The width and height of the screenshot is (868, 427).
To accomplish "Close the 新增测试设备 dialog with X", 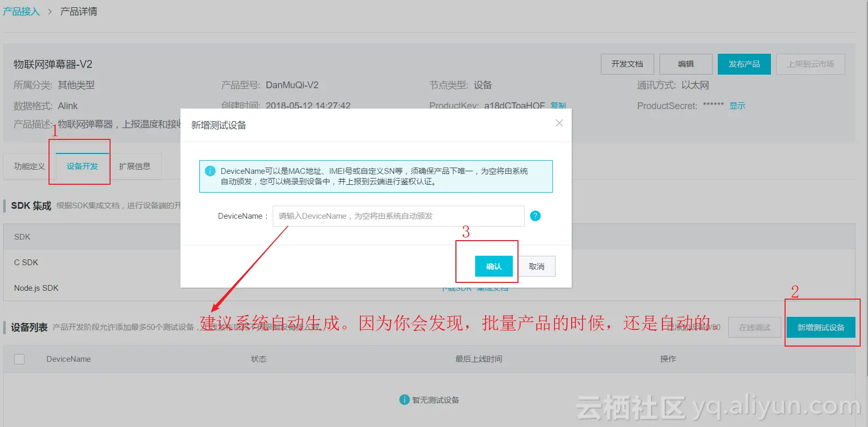I will click(559, 123).
